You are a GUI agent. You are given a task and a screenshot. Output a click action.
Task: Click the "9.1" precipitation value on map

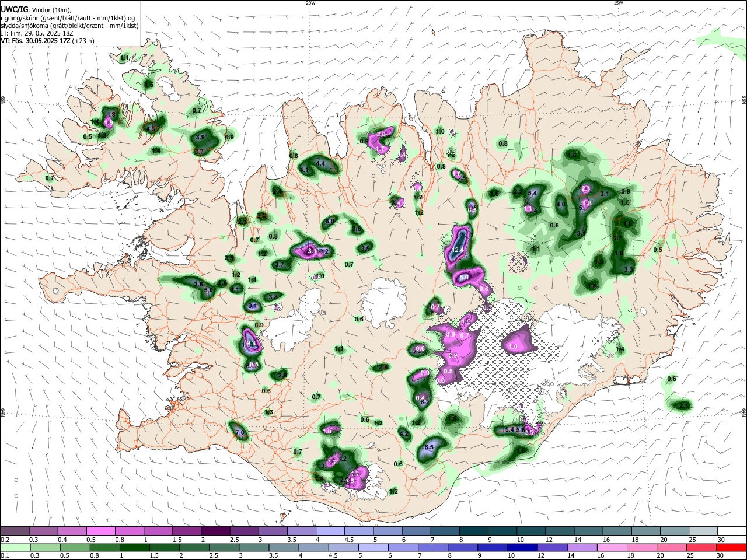pos(253,306)
